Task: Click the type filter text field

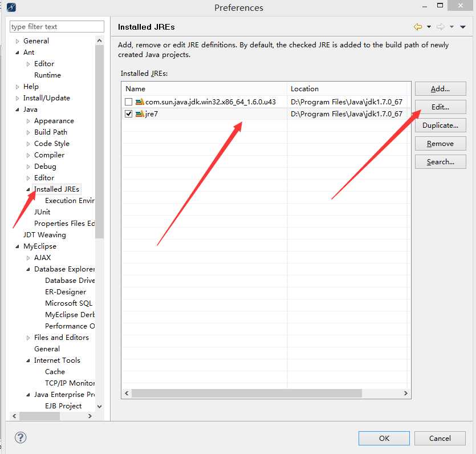Action: 57,27
